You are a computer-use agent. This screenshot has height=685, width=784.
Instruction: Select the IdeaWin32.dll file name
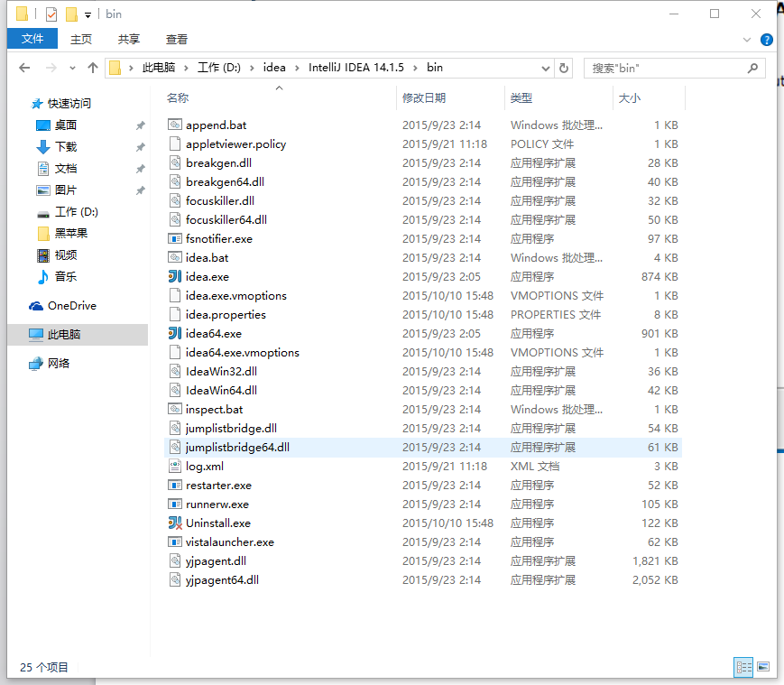pos(221,372)
